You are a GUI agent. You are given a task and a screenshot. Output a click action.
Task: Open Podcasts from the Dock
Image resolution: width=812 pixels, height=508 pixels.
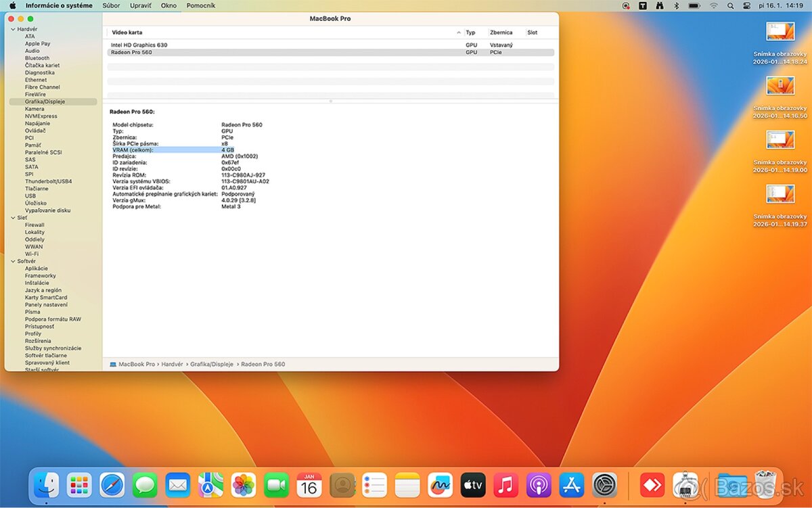point(538,485)
